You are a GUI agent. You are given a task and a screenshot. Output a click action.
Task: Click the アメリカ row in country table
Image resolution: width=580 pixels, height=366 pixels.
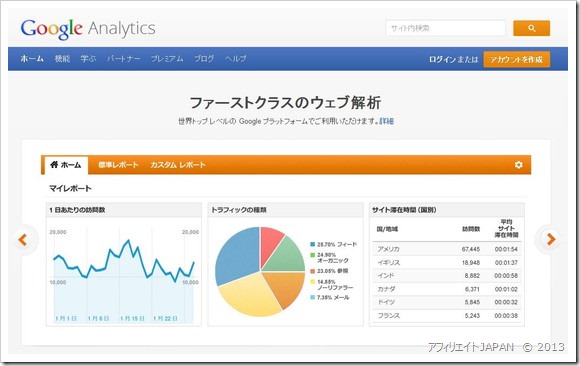click(x=447, y=249)
